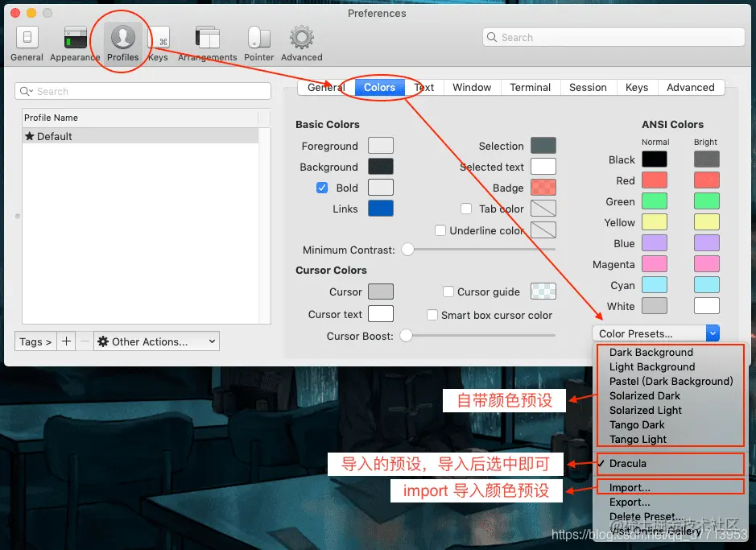Click the Selection color swatch
Screen dimensions: 756x550
pos(543,146)
